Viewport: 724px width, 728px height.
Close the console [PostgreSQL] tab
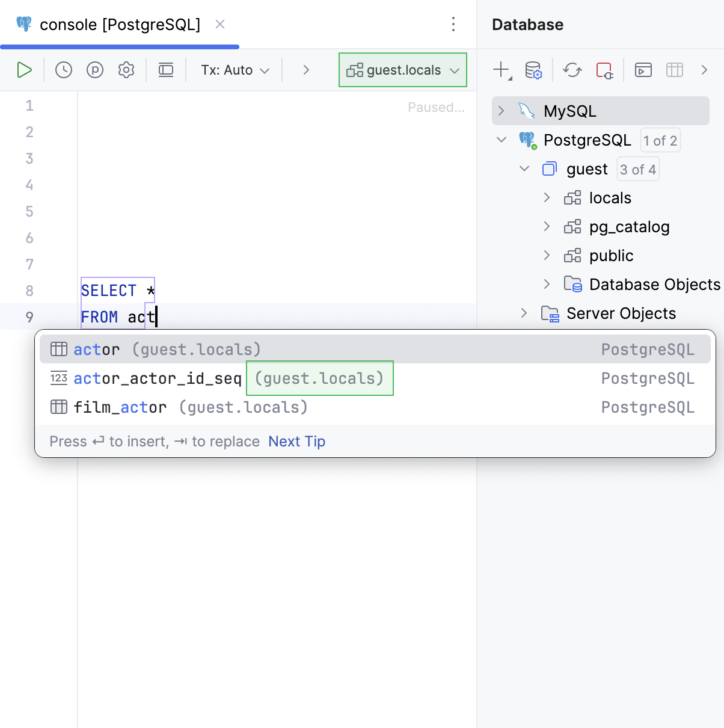220,24
